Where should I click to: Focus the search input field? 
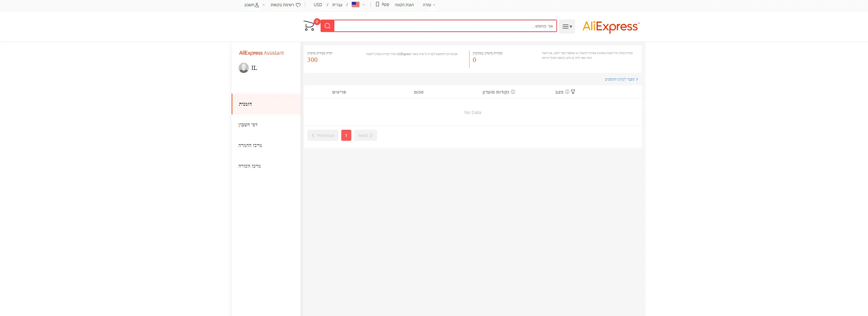[x=445, y=26]
